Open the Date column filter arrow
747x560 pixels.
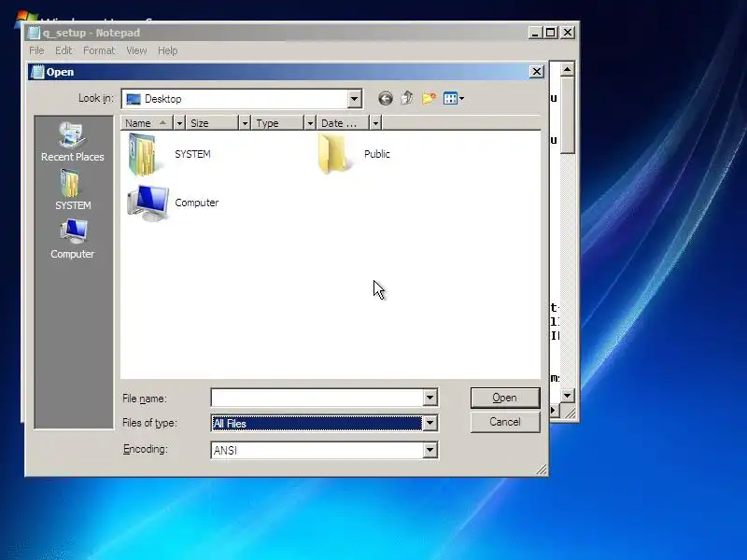tap(375, 123)
